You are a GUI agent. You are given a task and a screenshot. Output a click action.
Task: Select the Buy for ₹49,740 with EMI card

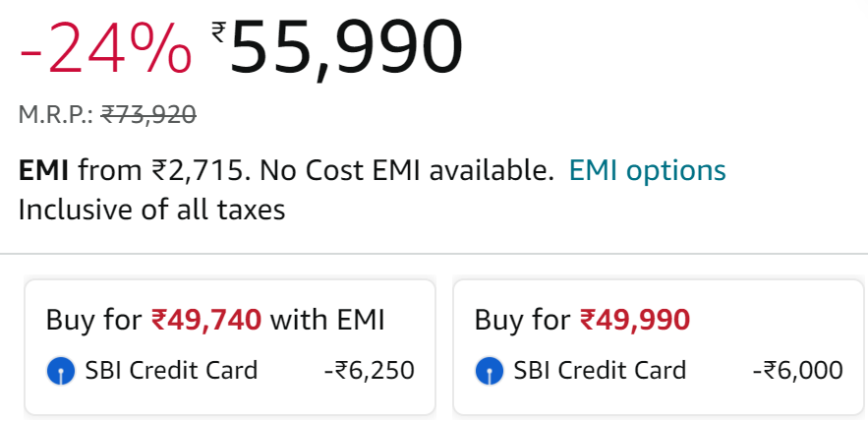click(x=230, y=346)
